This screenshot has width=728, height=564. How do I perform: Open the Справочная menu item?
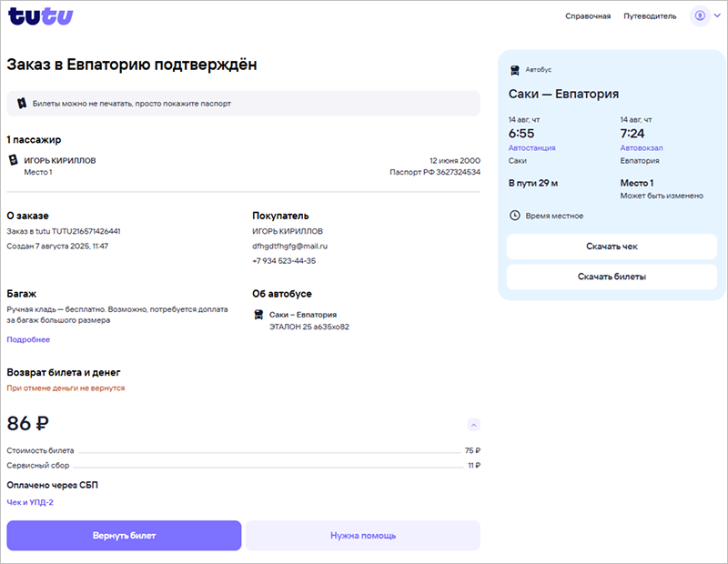(x=588, y=16)
